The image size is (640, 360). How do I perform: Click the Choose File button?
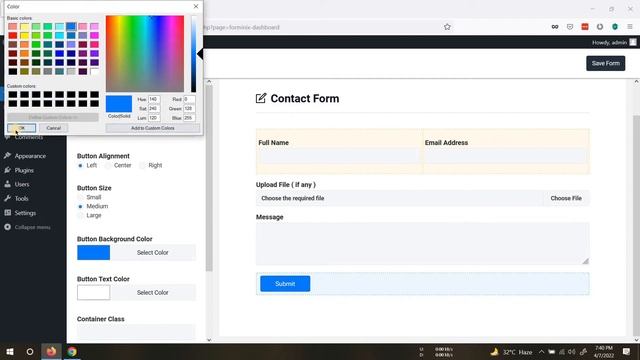pos(566,198)
